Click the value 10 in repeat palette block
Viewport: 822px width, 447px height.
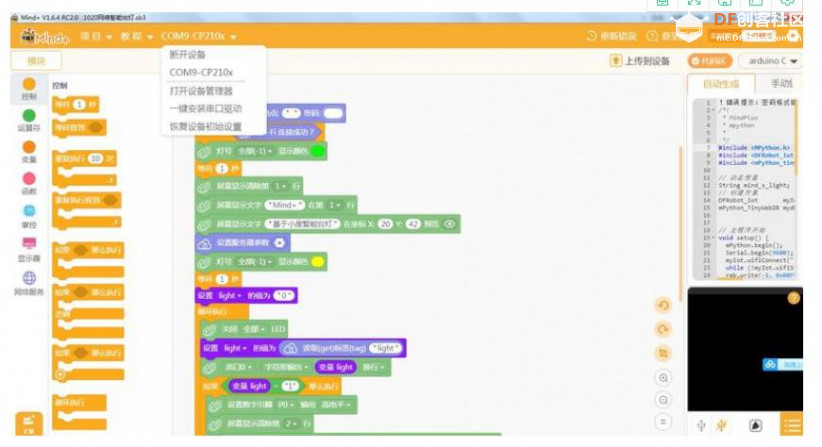(x=95, y=158)
